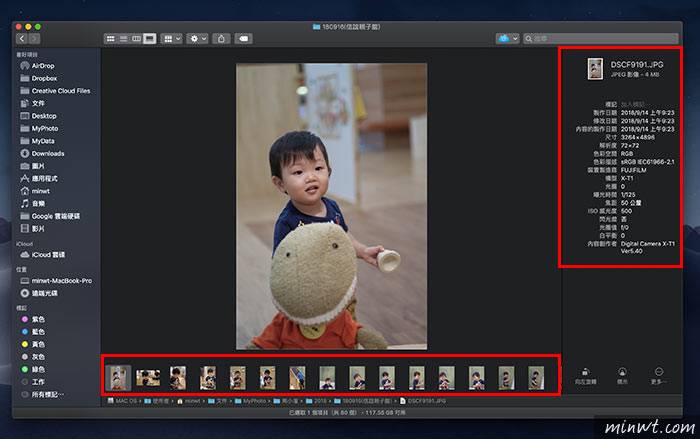Switch to icon view mode
Screen dimensions: 700x439
(110, 38)
